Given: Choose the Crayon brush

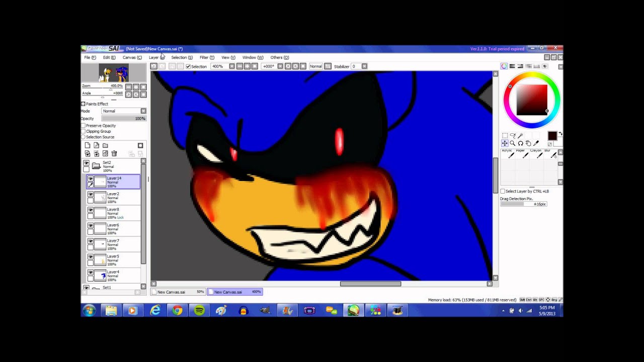Looking at the screenshot, I should point(536,154).
